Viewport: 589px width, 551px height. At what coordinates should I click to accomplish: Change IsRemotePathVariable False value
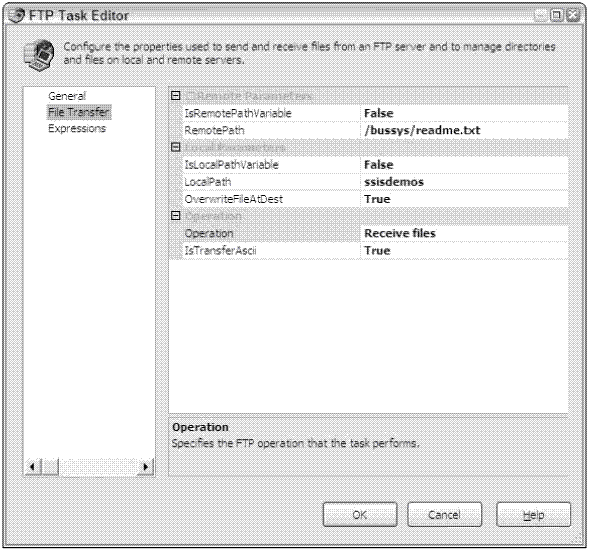click(464, 113)
